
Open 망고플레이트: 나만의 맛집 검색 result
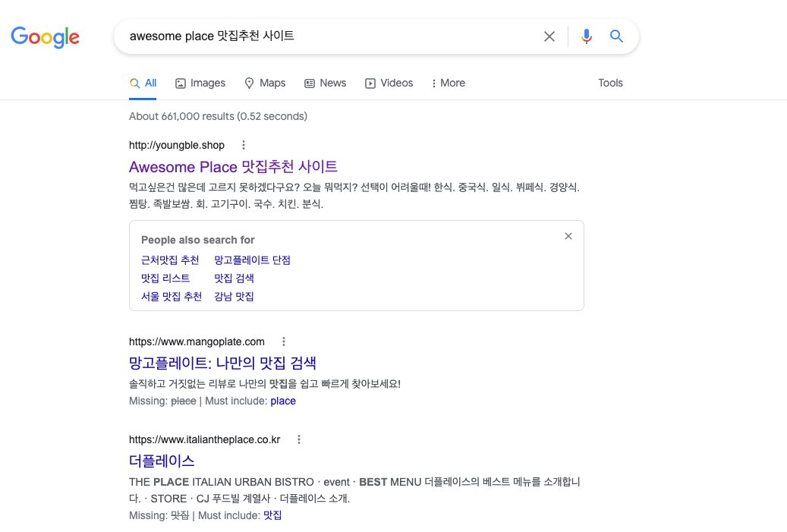click(x=222, y=363)
